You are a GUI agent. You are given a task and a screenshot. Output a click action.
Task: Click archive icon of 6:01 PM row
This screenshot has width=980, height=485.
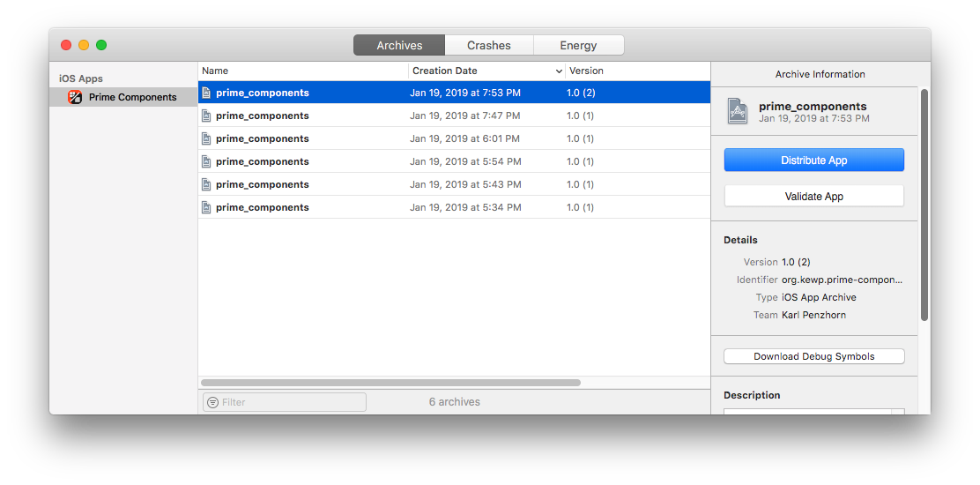tap(206, 138)
